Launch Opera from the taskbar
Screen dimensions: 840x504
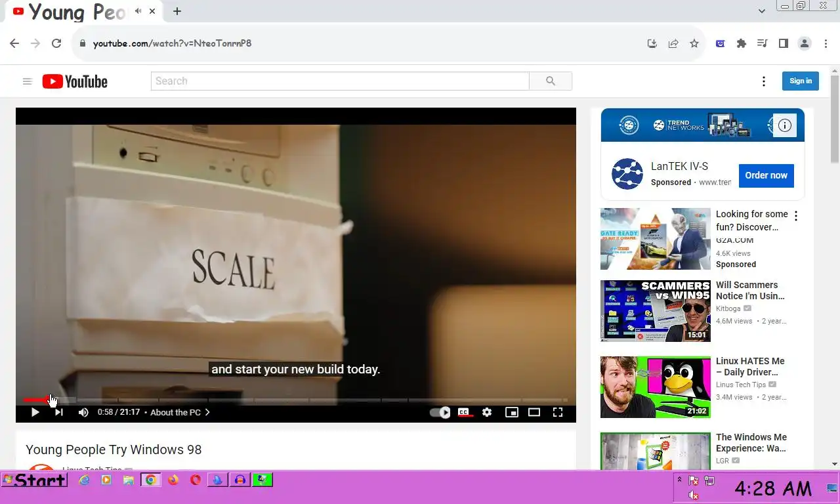pyautogui.click(x=196, y=480)
